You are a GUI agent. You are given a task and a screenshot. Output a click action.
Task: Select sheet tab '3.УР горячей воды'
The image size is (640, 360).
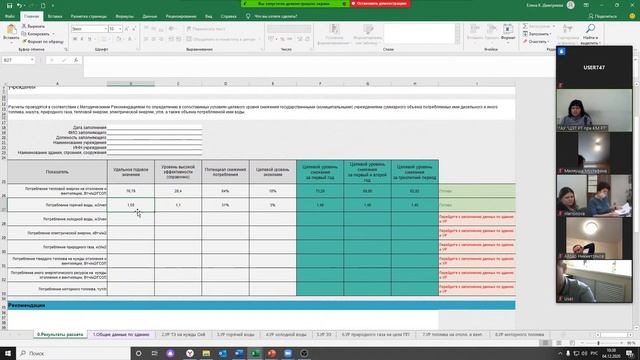(236, 334)
